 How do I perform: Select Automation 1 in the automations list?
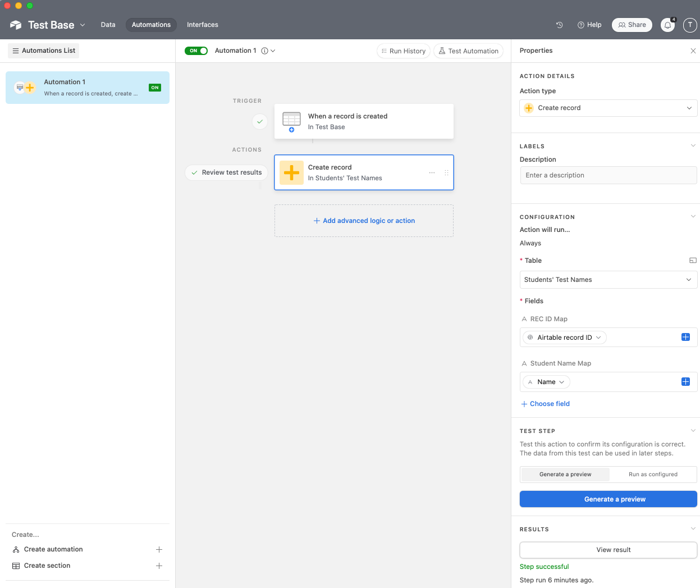(x=88, y=88)
